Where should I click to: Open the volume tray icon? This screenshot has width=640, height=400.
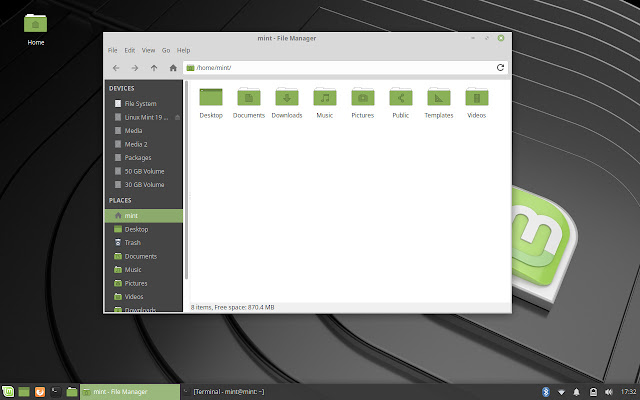pyautogui.click(x=609, y=392)
